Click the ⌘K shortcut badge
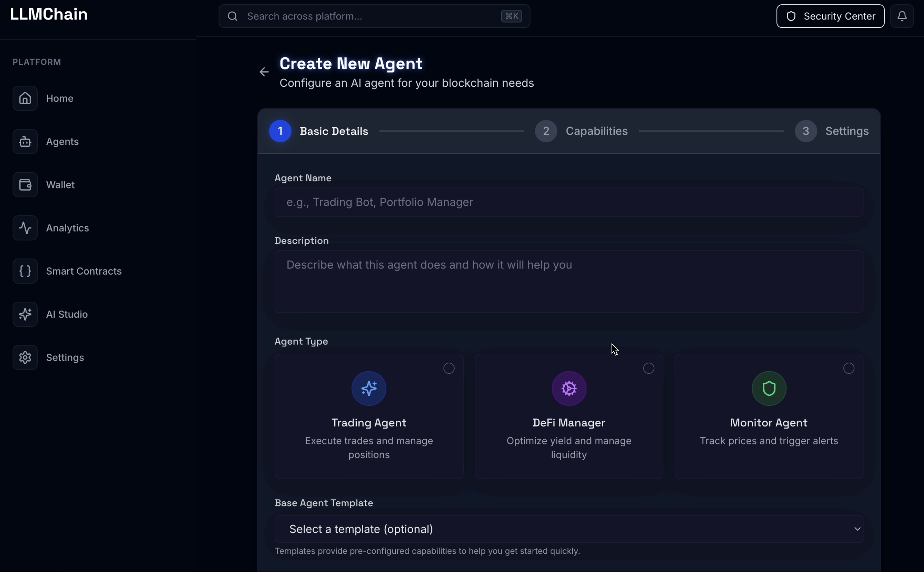This screenshot has width=924, height=572. [x=511, y=16]
